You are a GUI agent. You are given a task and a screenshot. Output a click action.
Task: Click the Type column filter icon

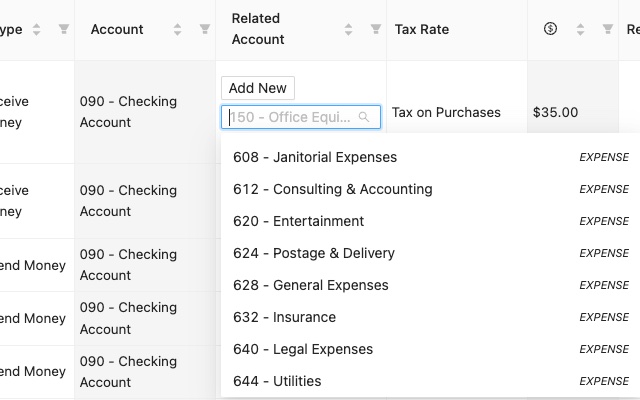pyautogui.click(x=64, y=30)
